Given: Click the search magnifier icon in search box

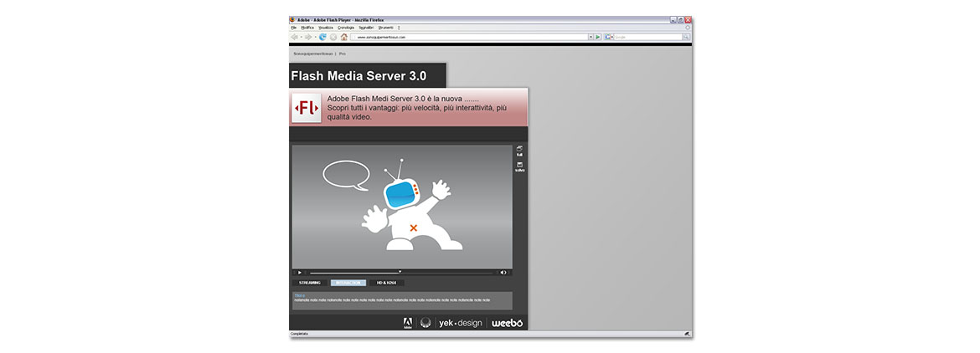Looking at the screenshot, I should point(686,38).
